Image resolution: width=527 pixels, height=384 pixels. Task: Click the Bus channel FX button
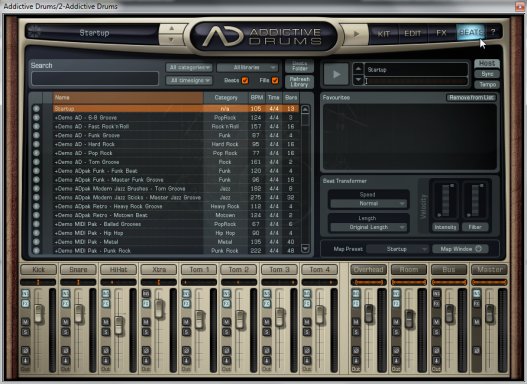[436, 304]
